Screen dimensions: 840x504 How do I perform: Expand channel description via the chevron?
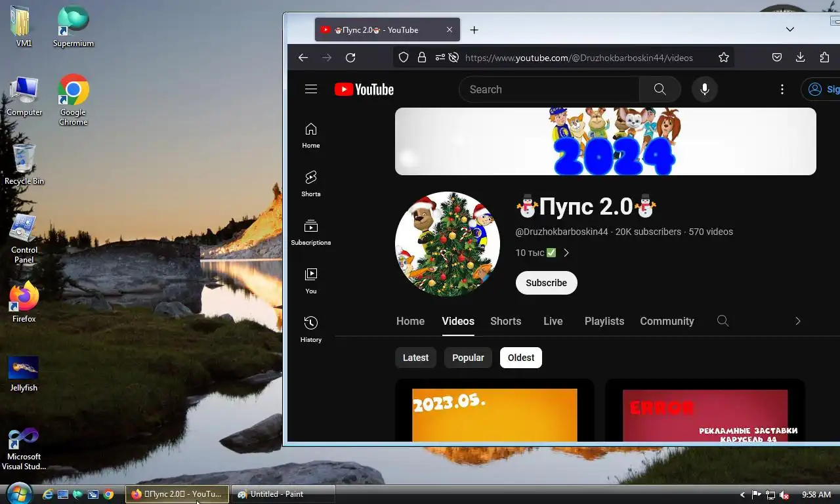[566, 253]
